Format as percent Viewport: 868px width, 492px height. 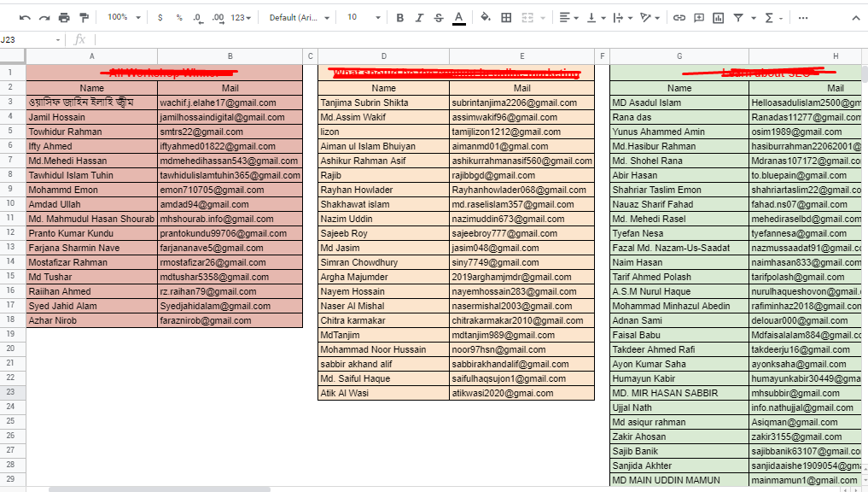tap(179, 18)
